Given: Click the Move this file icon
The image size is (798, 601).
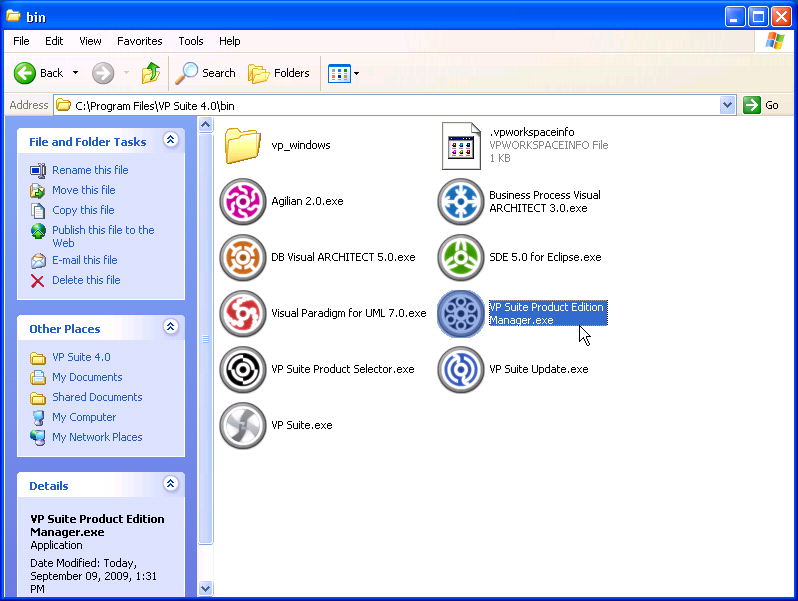Looking at the screenshot, I should 38,191.
